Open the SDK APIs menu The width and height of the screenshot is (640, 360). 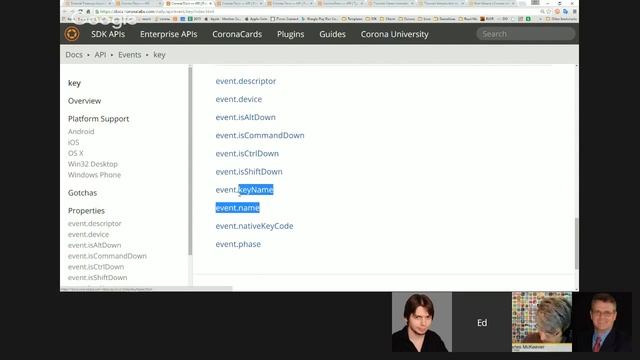coord(108,34)
